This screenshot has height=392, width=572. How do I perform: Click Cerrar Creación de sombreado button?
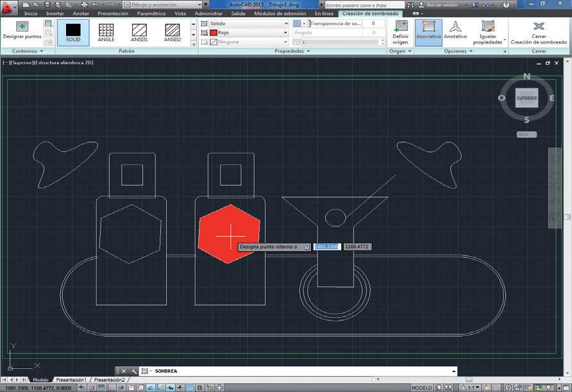pyautogui.click(x=539, y=33)
